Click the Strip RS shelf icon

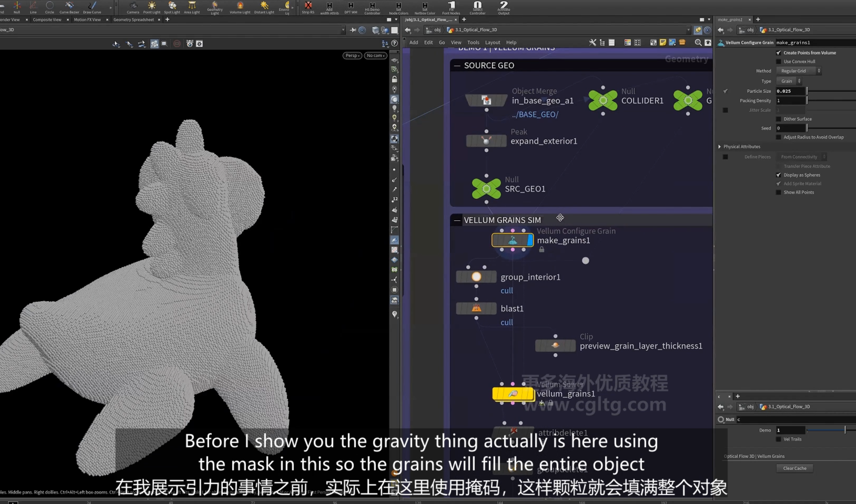(x=308, y=6)
